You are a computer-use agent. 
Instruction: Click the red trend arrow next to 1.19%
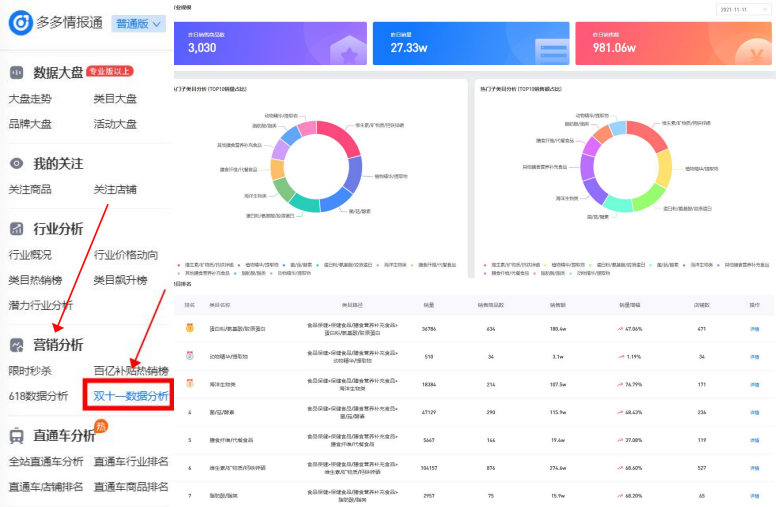[x=622, y=356]
